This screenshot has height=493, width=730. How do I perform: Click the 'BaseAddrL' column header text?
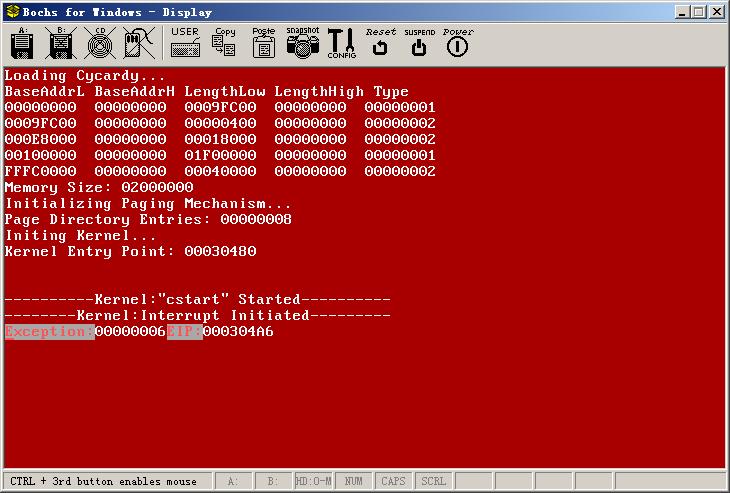45,91
